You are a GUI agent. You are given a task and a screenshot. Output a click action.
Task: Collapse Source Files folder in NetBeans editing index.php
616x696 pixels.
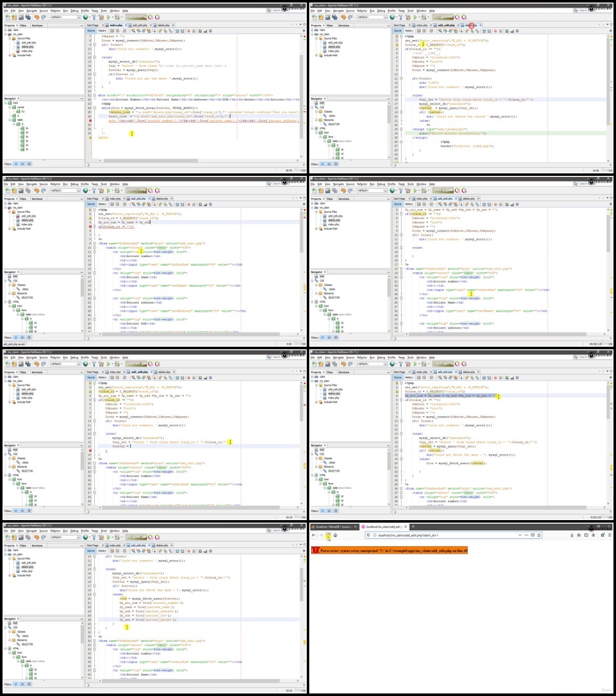point(10,38)
